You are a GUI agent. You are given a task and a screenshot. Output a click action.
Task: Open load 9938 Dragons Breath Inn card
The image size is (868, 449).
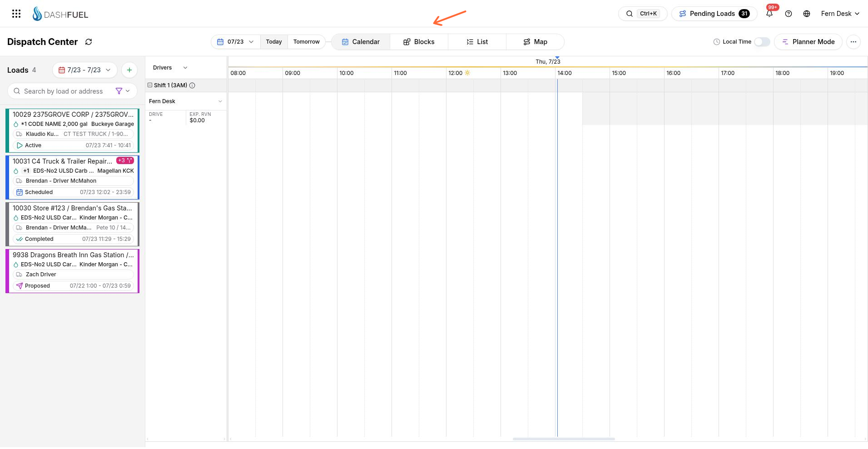click(72, 271)
